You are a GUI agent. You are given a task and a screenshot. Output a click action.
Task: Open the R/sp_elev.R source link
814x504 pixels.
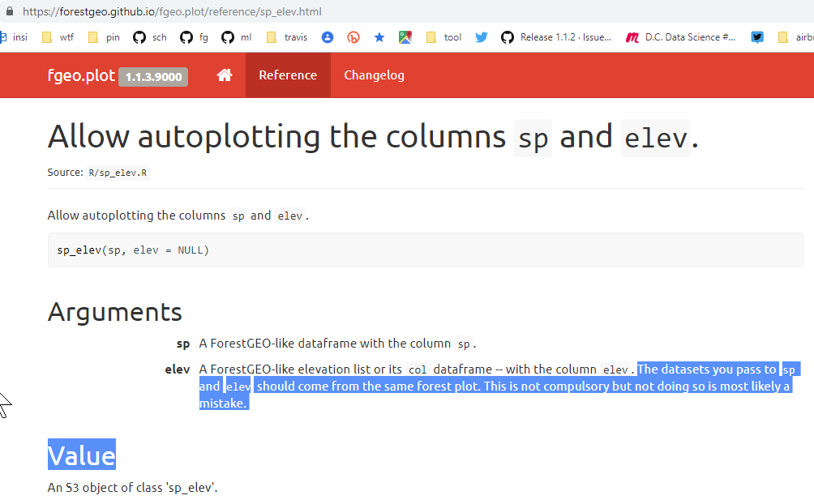[118, 172]
